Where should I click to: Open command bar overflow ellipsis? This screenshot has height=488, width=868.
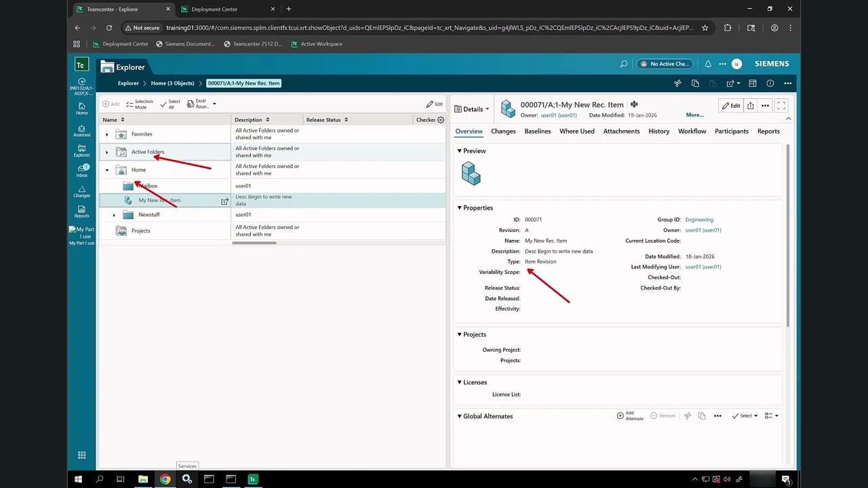(x=787, y=83)
